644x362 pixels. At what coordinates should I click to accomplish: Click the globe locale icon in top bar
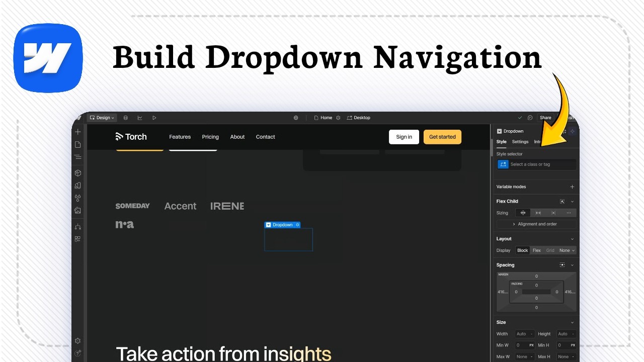(x=296, y=118)
